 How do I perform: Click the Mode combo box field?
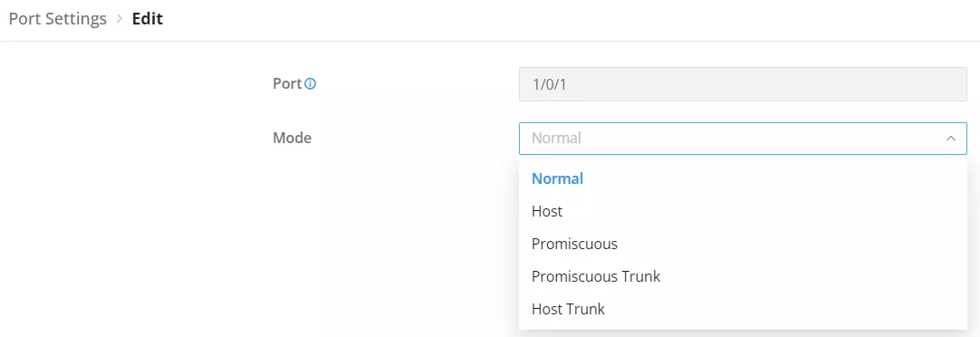743,139
